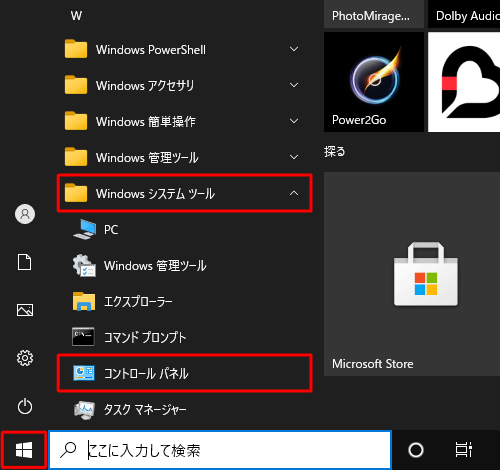Launch エクスプローラー
The image size is (500, 470).
[x=184, y=302]
